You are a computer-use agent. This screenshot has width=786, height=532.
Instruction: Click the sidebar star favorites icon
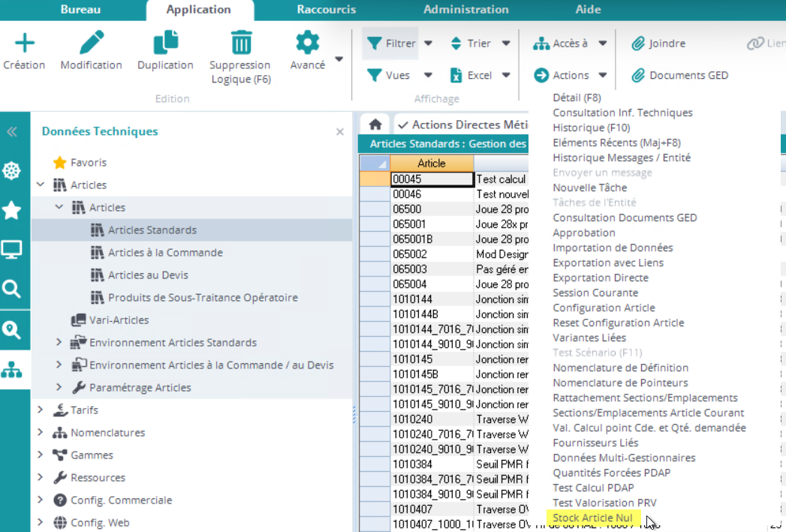11,211
